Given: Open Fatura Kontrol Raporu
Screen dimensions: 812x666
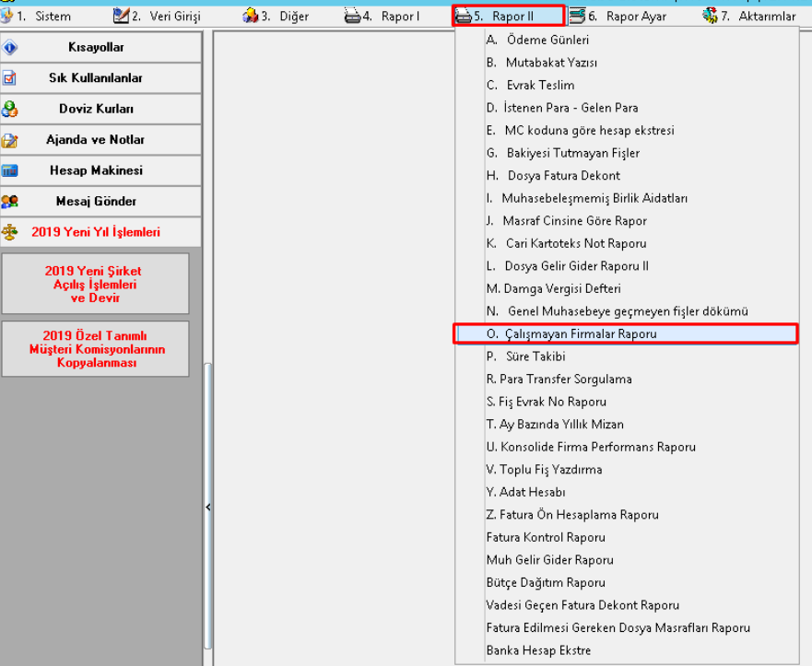Looking at the screenshot, I should coord(627,537).
